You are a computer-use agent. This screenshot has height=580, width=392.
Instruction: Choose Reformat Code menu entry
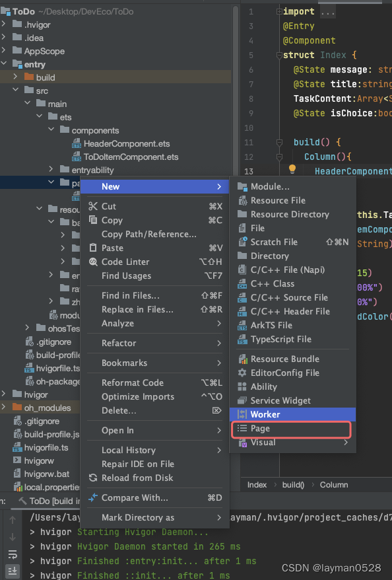[155, 383]
